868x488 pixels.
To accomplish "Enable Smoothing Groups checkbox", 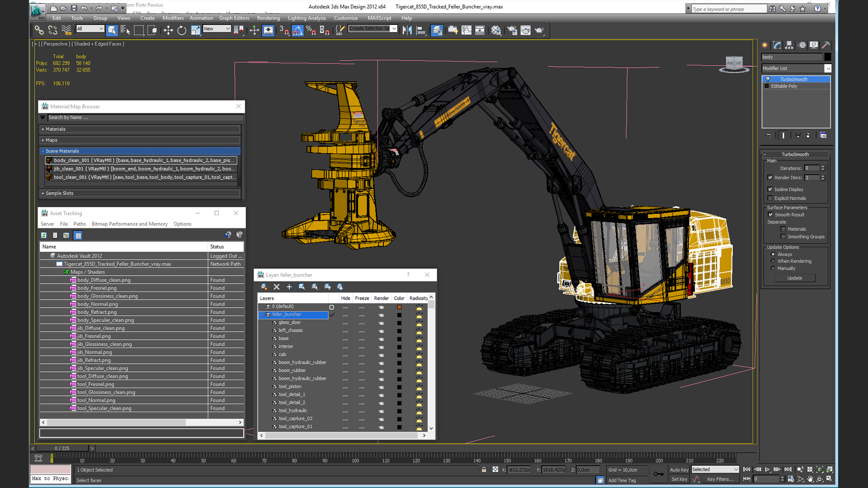I will pos(783,236).
